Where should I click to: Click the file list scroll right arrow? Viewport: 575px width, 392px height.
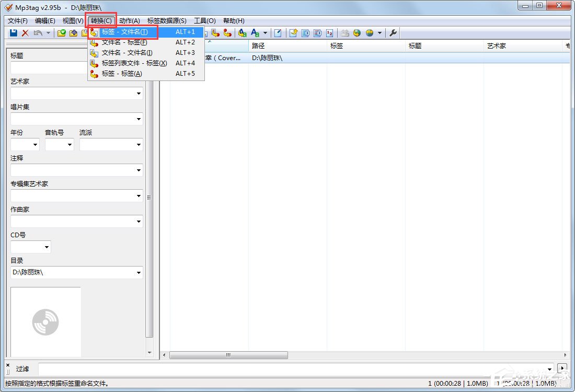(x=565, y=355)
